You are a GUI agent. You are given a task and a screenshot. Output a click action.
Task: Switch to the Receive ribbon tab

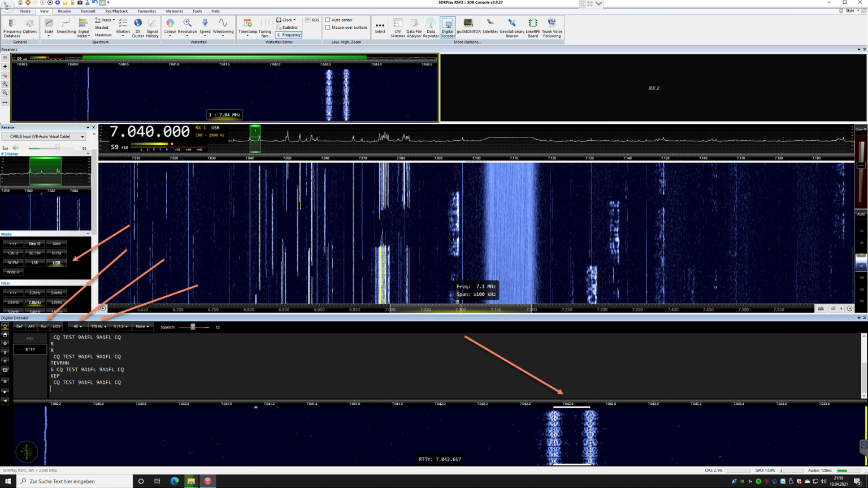tap(64, 11)
